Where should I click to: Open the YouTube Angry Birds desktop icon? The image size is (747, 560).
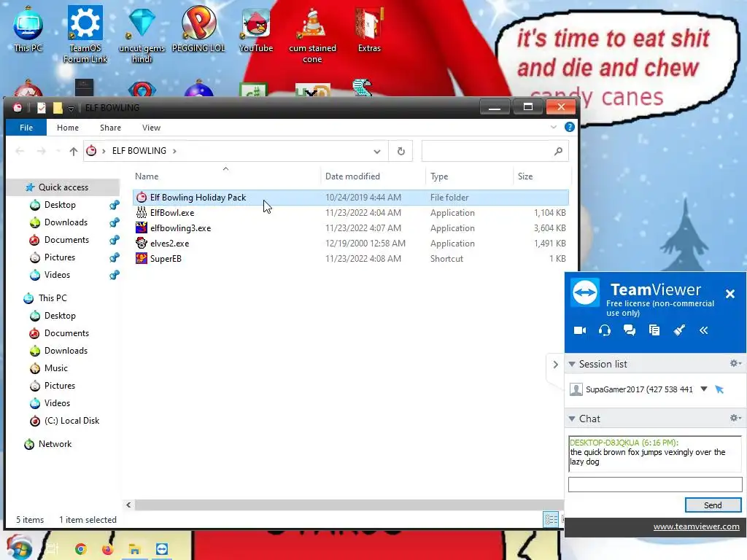[256, 29]
